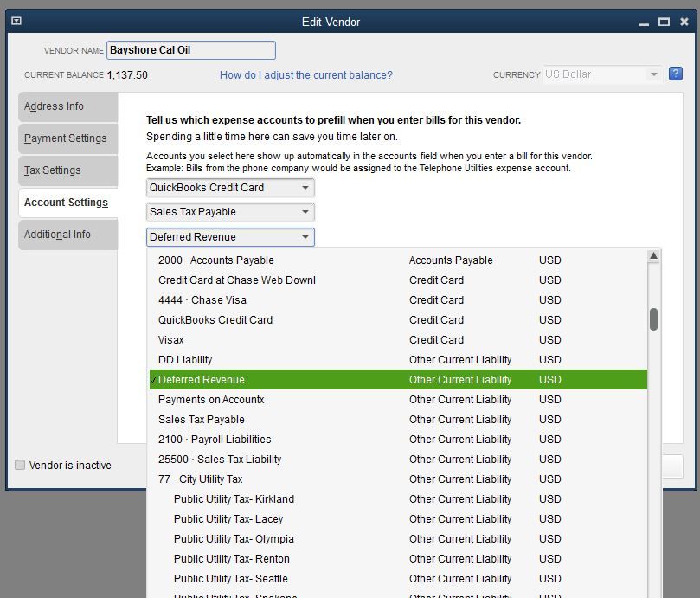Open the US Dollar currency dropdown
The width and height of the screenshot is (700, 598).
653,74
